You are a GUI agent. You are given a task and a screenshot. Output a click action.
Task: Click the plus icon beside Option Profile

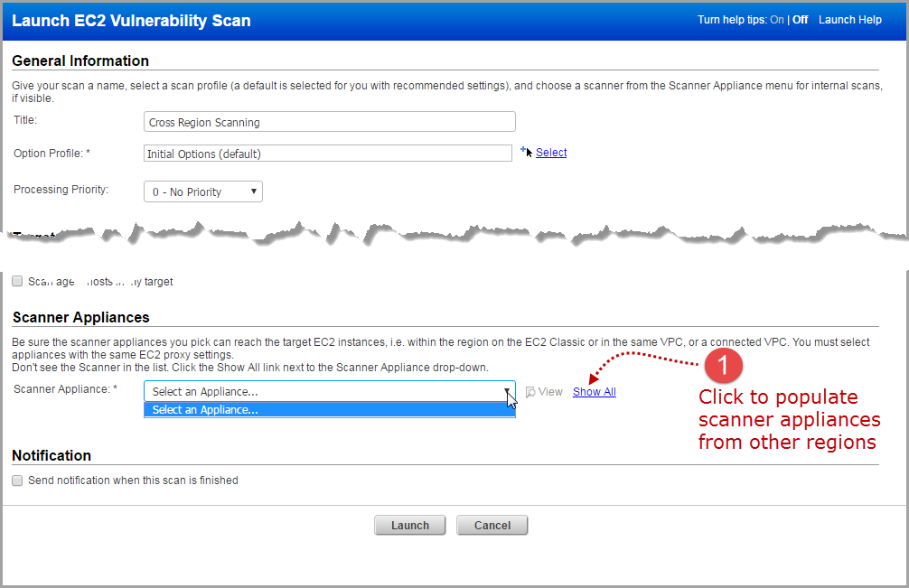(522, 150)
